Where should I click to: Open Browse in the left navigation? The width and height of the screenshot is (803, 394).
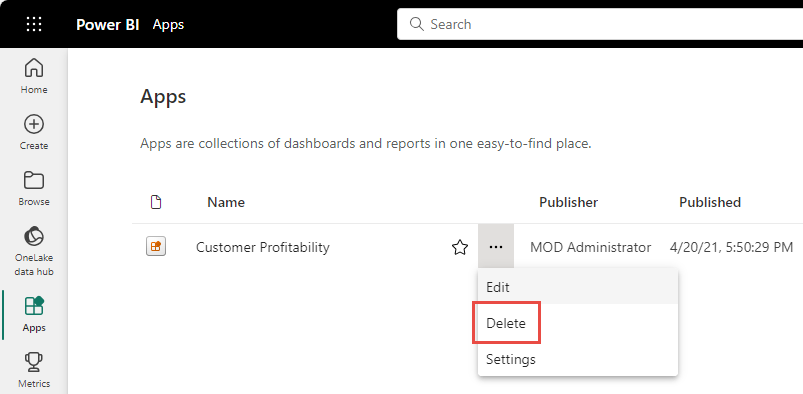[34, 189]
